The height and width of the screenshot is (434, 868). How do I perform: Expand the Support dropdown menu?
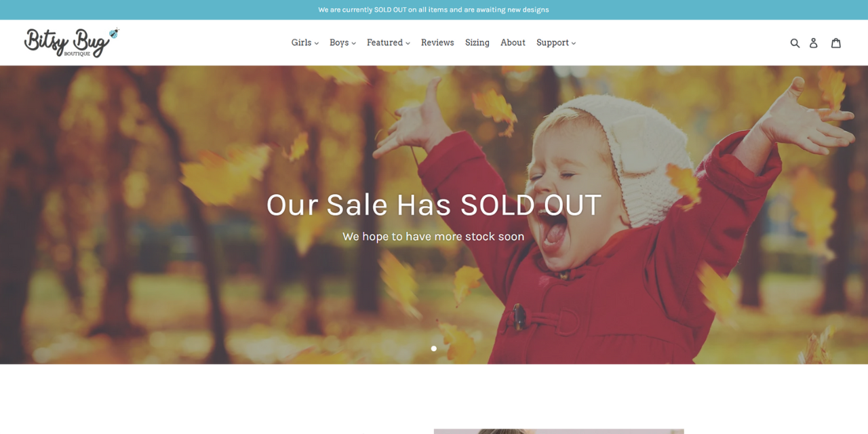pos(556,43)
